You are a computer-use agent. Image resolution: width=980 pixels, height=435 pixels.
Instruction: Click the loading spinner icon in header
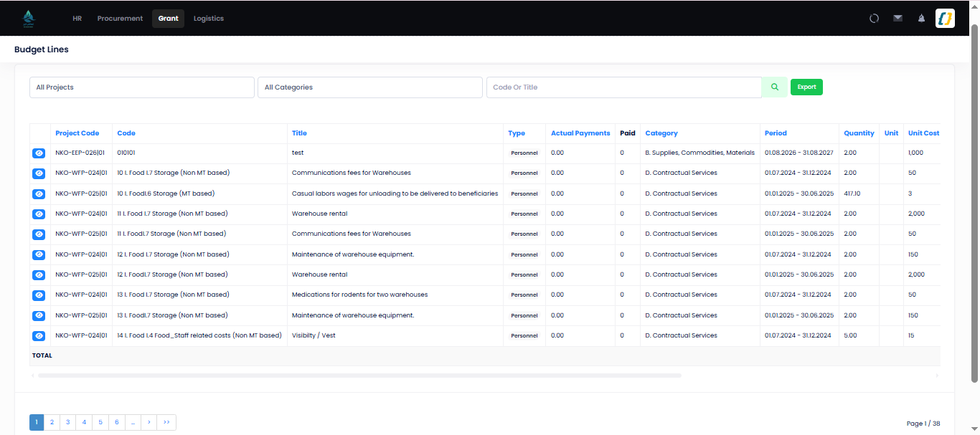(874, 19)
